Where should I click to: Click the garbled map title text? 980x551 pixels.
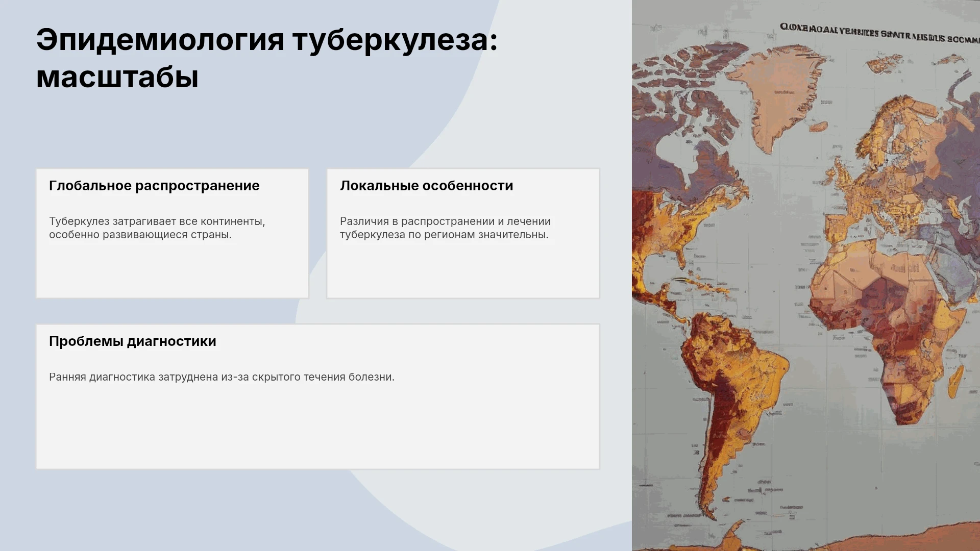[880, 33]
